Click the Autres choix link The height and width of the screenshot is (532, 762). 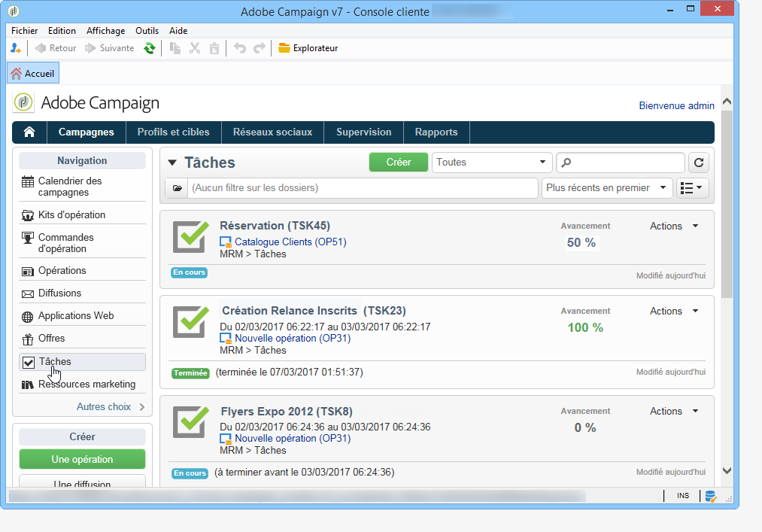tap(111, 406)
